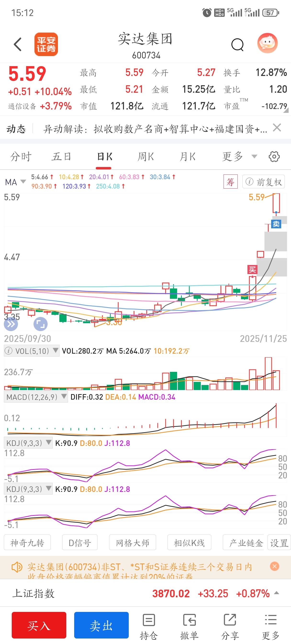Open the MA indicator dropdown
Viewport: 291px width, 644px height.
click(15, 182)
